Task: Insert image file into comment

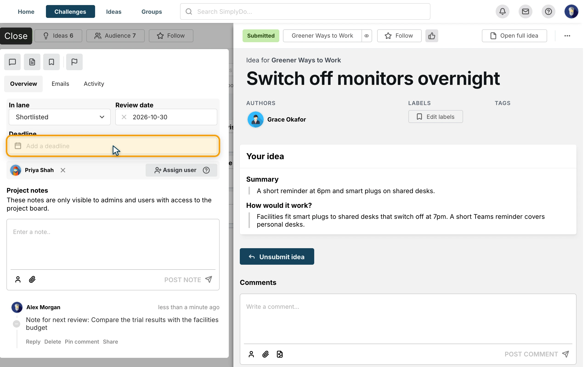Action: point(280,354)
